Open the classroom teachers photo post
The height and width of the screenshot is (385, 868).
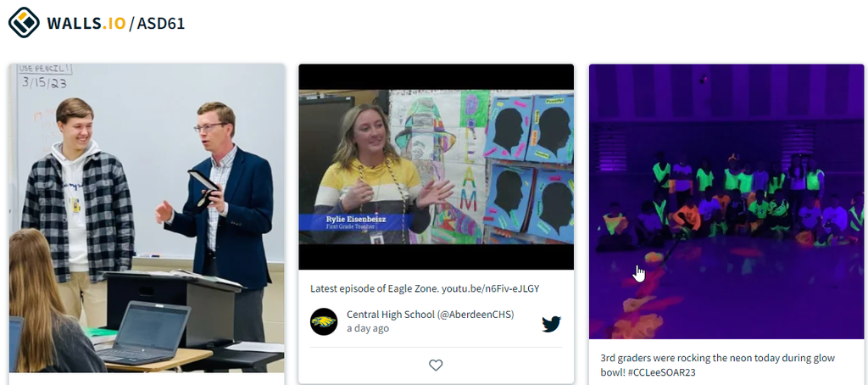(147, 218)
